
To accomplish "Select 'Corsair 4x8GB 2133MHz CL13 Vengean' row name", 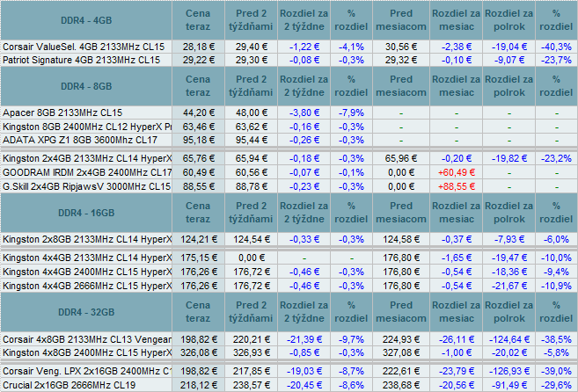I will (x=87, y=339).
